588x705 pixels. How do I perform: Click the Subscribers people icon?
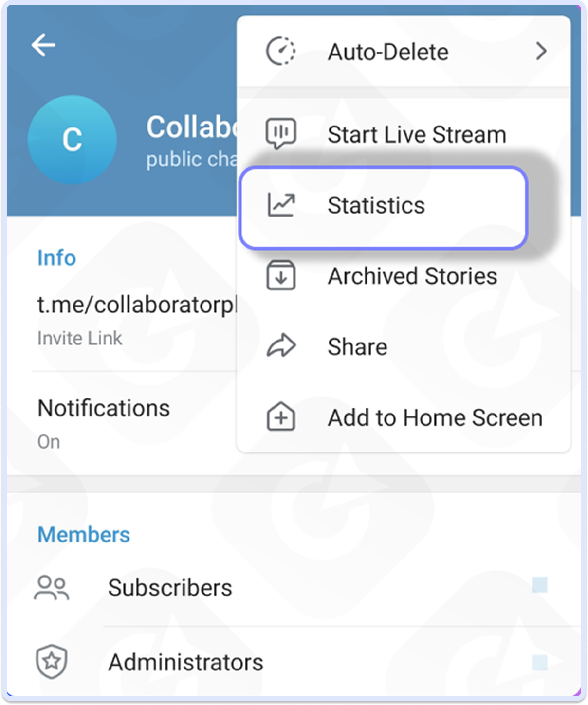(51, 587)
